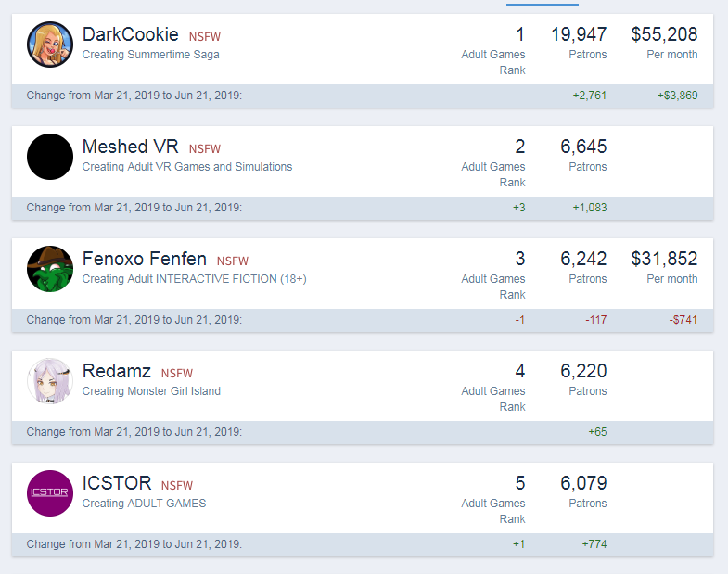Click the black Meshed VR avatar

coord(50,157)
